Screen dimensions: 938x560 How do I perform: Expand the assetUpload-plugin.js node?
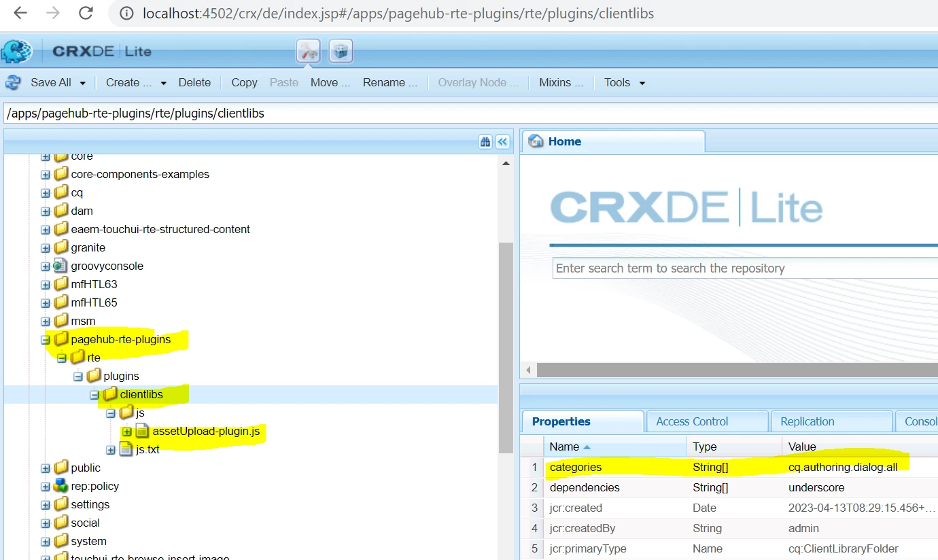coord(127,431)
